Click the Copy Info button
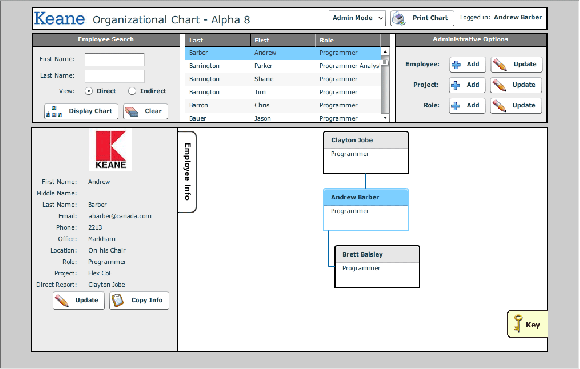Viewport: 580px width, 369px height. point(139,300)
